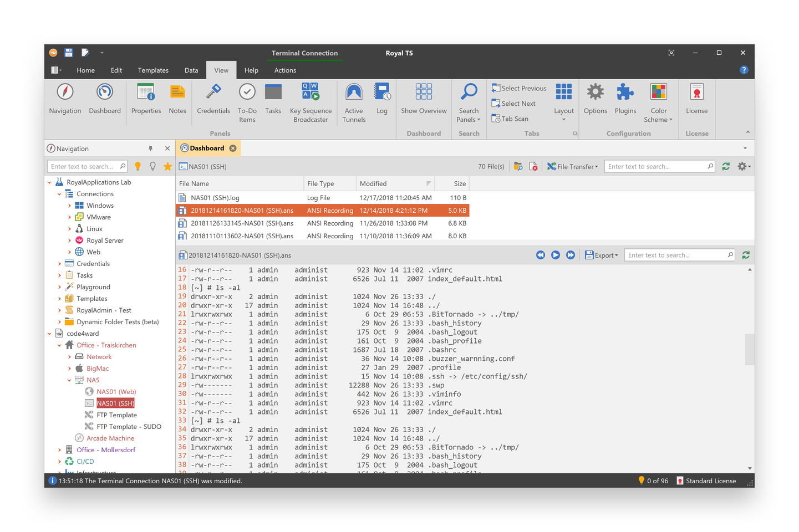Open the File Transfer dropdown

click(x=572, y=166)
